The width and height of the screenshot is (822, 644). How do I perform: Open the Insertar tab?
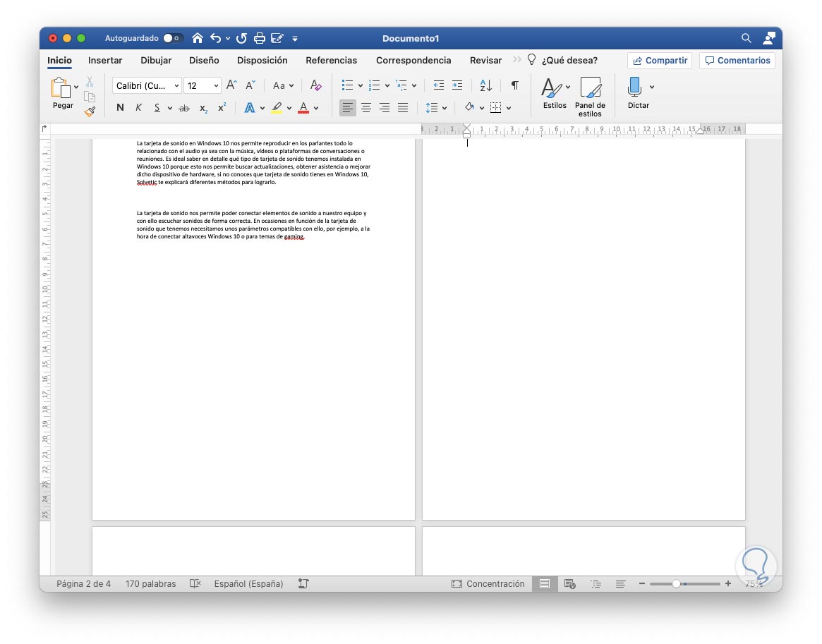click(x=105, y=60)
